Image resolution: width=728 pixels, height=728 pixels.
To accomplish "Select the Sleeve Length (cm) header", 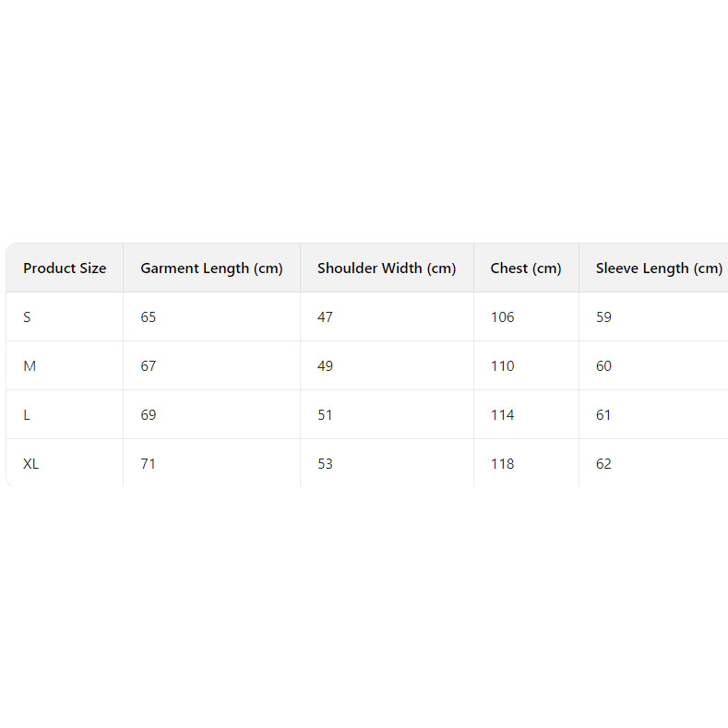I will [x=659, y=269].
